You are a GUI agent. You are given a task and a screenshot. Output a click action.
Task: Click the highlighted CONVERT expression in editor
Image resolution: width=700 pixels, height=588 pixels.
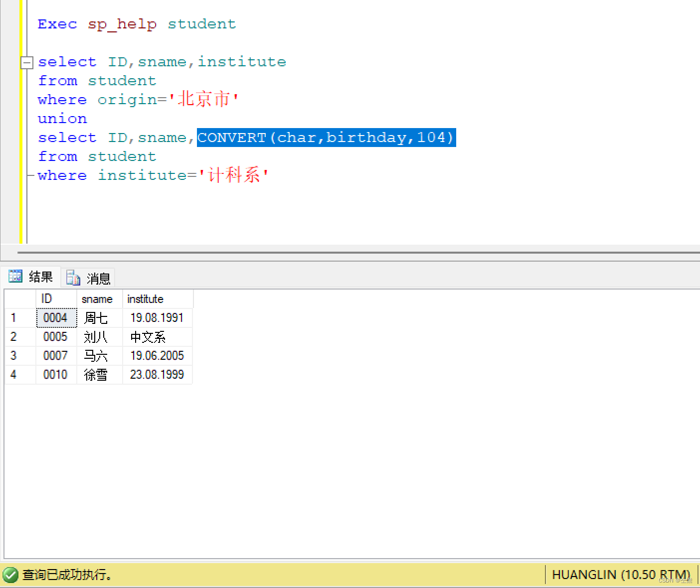pyautogui.click(x=326, y=138)
